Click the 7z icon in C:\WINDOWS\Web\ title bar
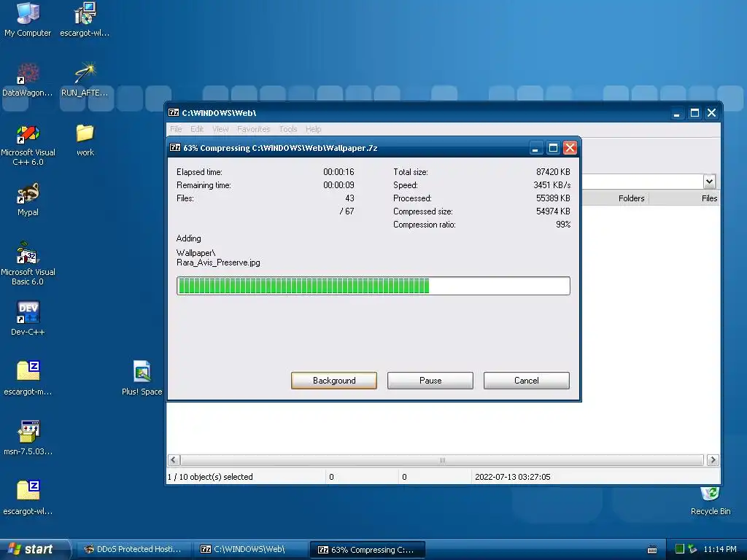The width and height of the screenshot is (747, 560). (174, 113)
